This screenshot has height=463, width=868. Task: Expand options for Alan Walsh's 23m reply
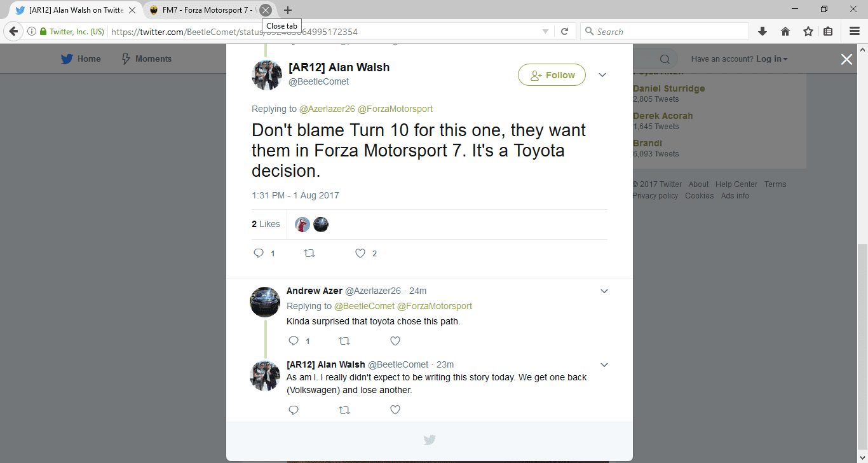(604, 365)
